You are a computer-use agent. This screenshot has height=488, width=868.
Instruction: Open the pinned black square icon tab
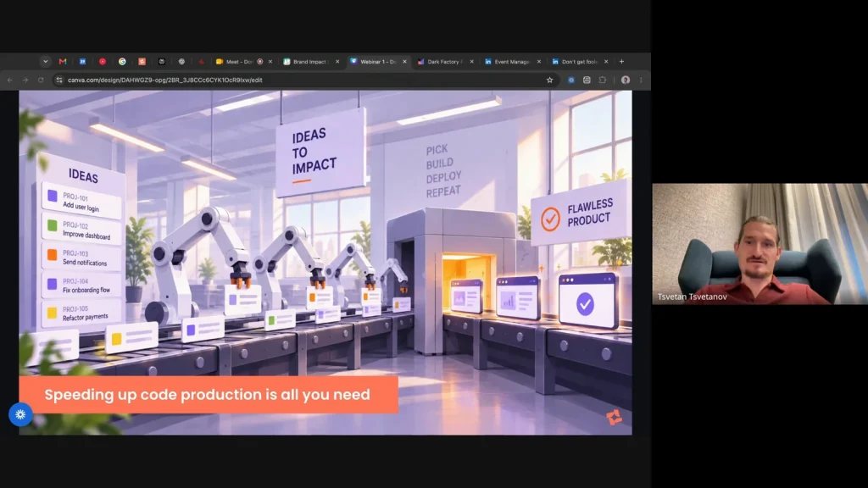(162, 61)
